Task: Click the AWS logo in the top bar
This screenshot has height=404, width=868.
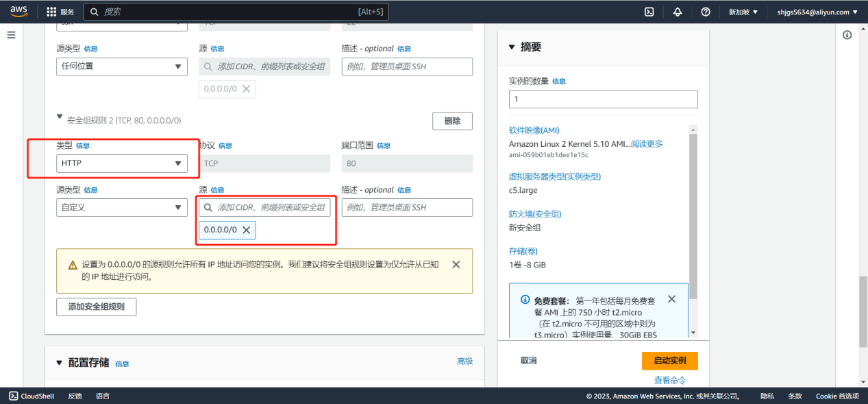Action: (x=18, y=11)
